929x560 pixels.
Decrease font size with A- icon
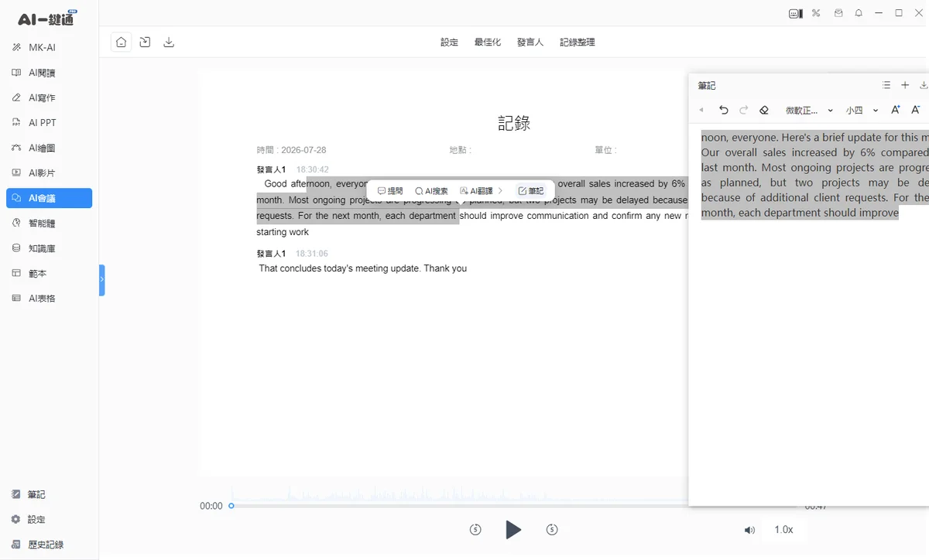(x=916, y=110)
